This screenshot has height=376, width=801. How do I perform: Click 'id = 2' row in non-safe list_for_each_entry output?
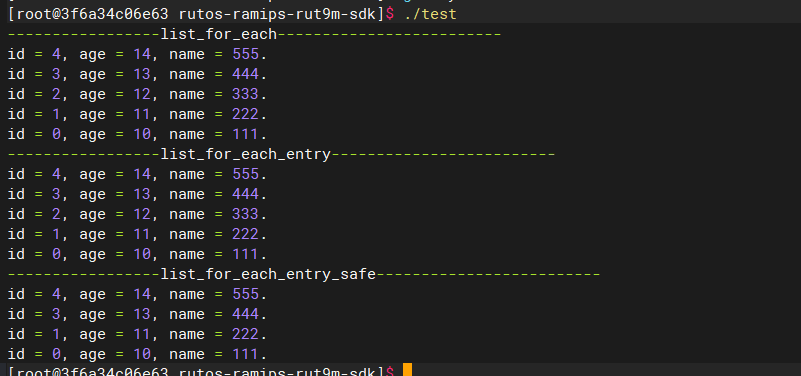point(137,214)
